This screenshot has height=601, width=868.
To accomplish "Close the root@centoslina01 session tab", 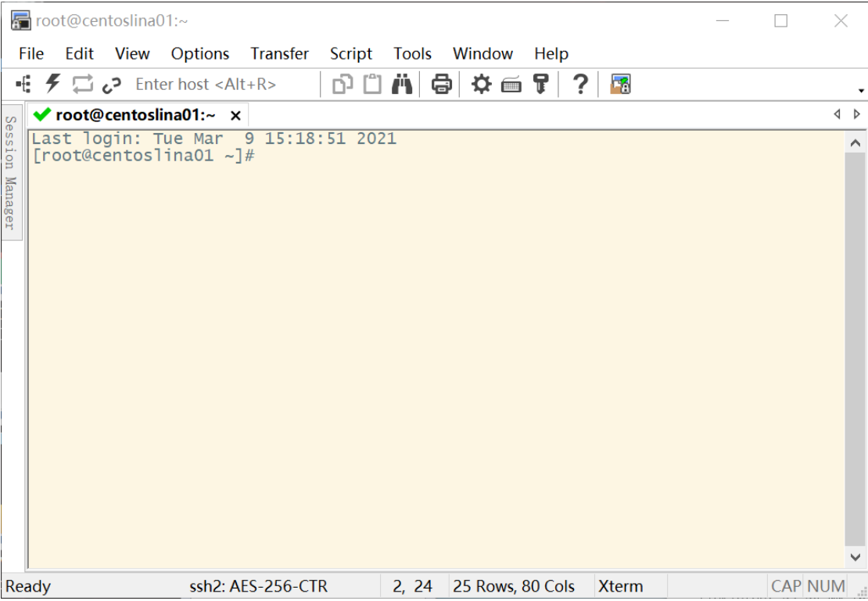I will (235, 115).
